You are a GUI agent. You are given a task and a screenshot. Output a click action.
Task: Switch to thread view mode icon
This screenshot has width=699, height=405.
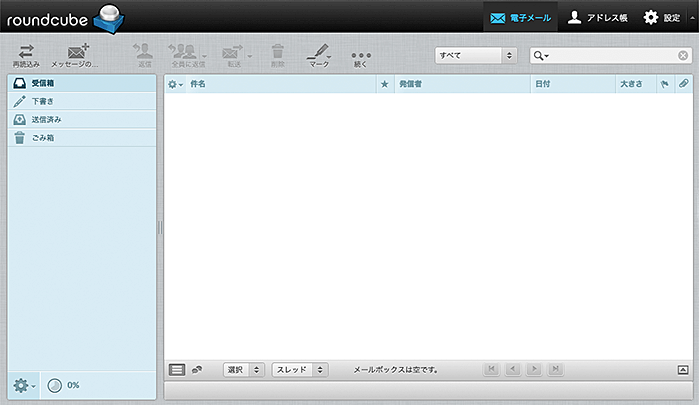click(x=197, y=370)
